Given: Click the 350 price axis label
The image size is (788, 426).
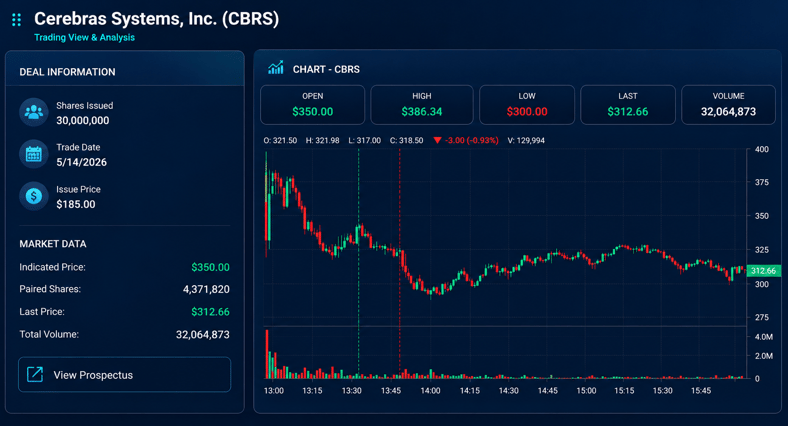Looking at the screenshot, I should click(x=761, y=216).
